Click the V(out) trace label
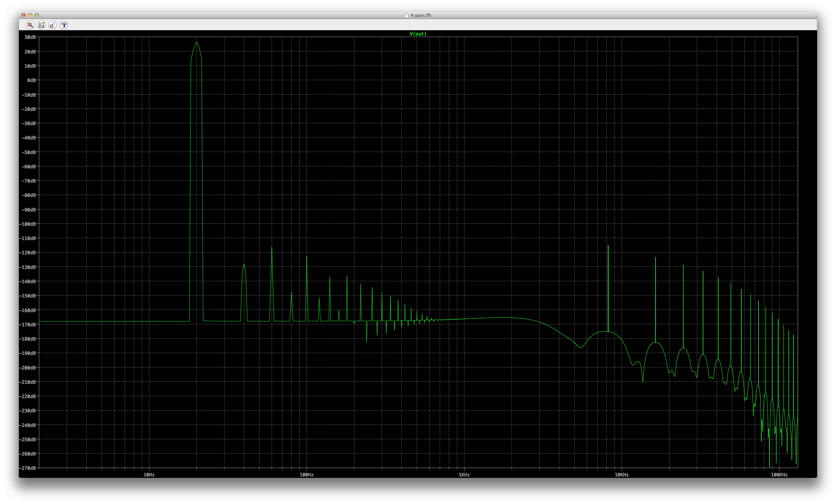Viewport: 836px width, 504px height. coord(418,34)
